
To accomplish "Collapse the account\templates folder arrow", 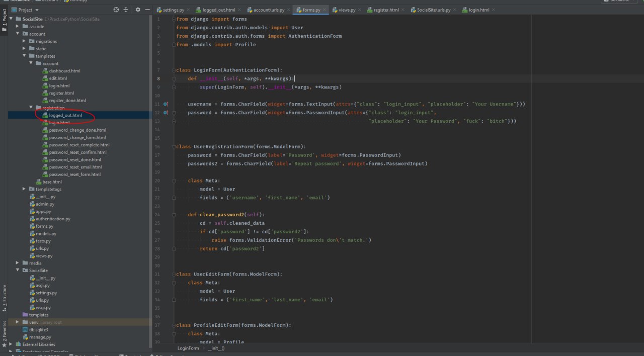I will coord(24,56).
